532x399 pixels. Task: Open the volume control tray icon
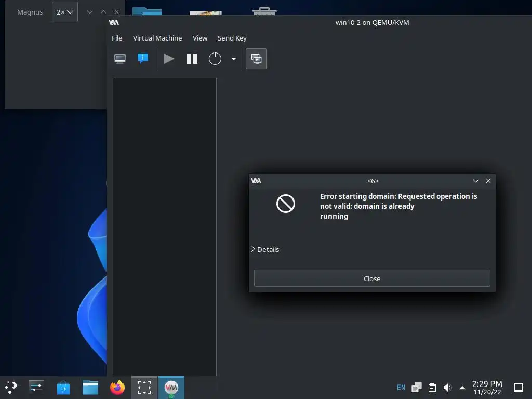tap(447, 388)
